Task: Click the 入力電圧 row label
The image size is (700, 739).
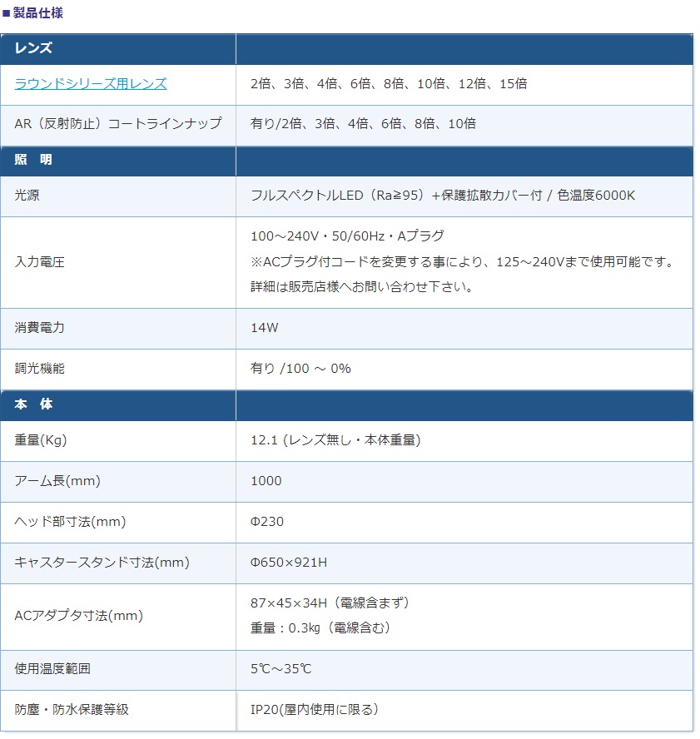Action: [40, 262]
